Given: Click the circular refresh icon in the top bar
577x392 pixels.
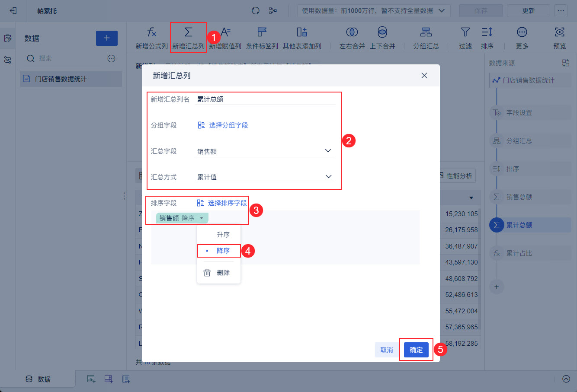Looking at the screenshot, I should 256,10.
